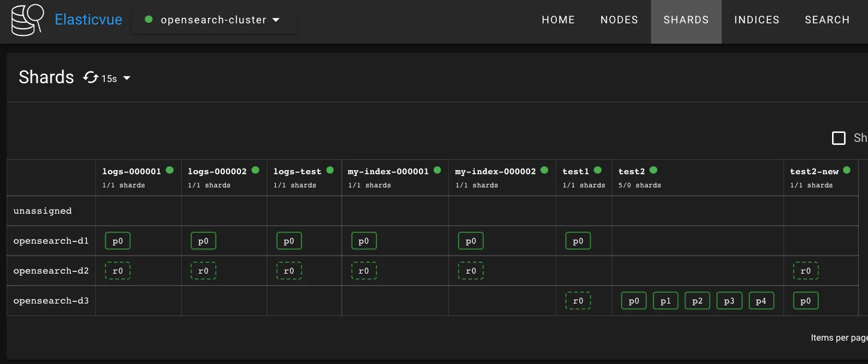868x364 pixels.
Task: Select r0 replica shard of test2-new
Action: click(x=806, y=271)
